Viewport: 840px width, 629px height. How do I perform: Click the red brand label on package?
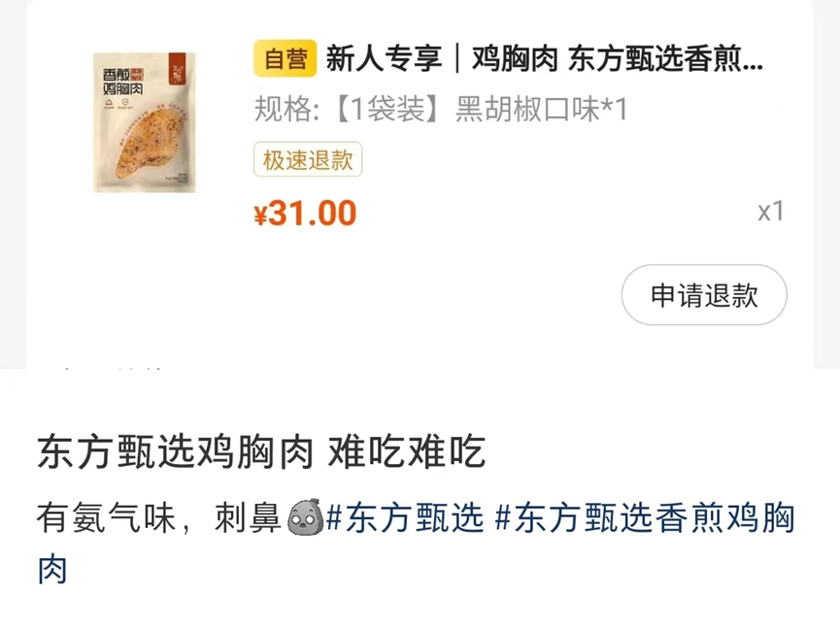pos(178,69)
